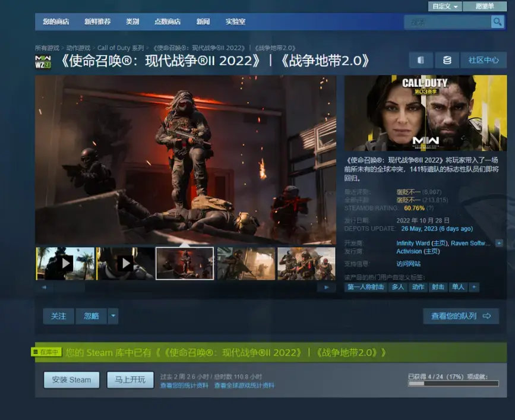The width and height of the screenshot is (515, 420).
Task: Select the 射击 tag
Action: (x=438, y=287)
